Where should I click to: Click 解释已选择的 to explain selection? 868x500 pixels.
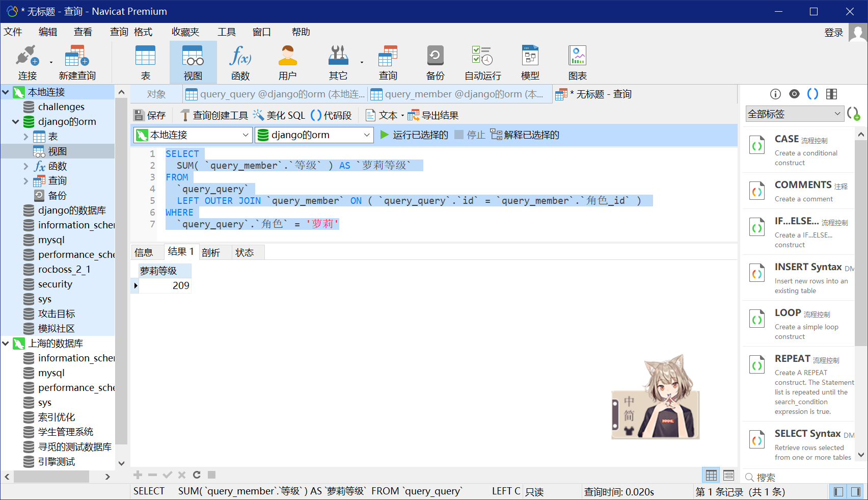click(x=526, y=135)
